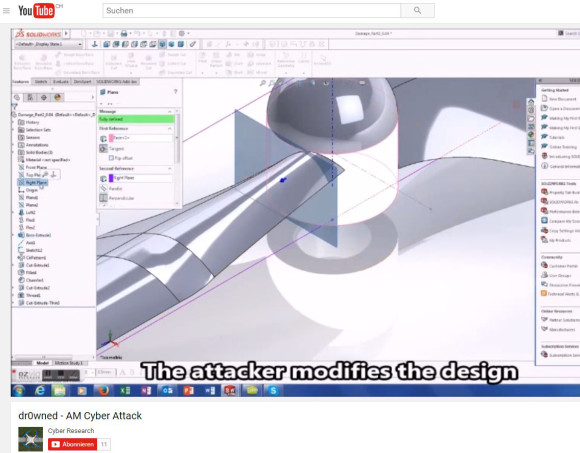Viewport: 580px width, 453px height.
Task: Switch to the DimXpert ribbon tab
Action: click(x=82, y=82)
